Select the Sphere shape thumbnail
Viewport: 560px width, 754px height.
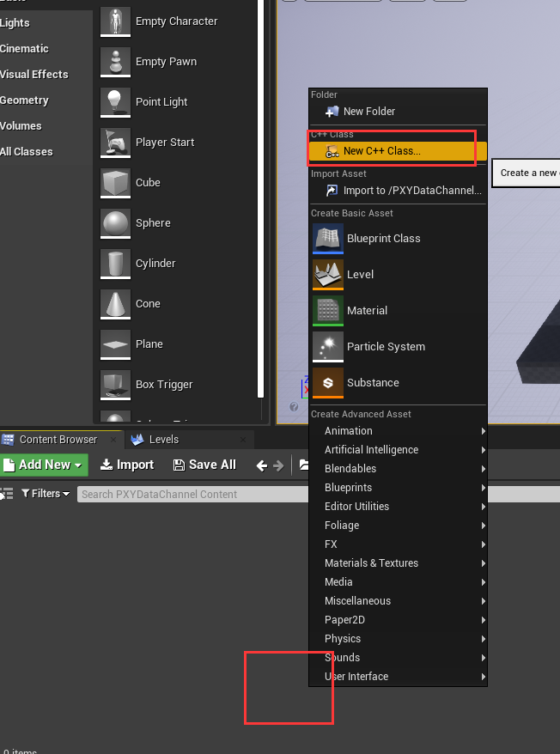point(115,223)
